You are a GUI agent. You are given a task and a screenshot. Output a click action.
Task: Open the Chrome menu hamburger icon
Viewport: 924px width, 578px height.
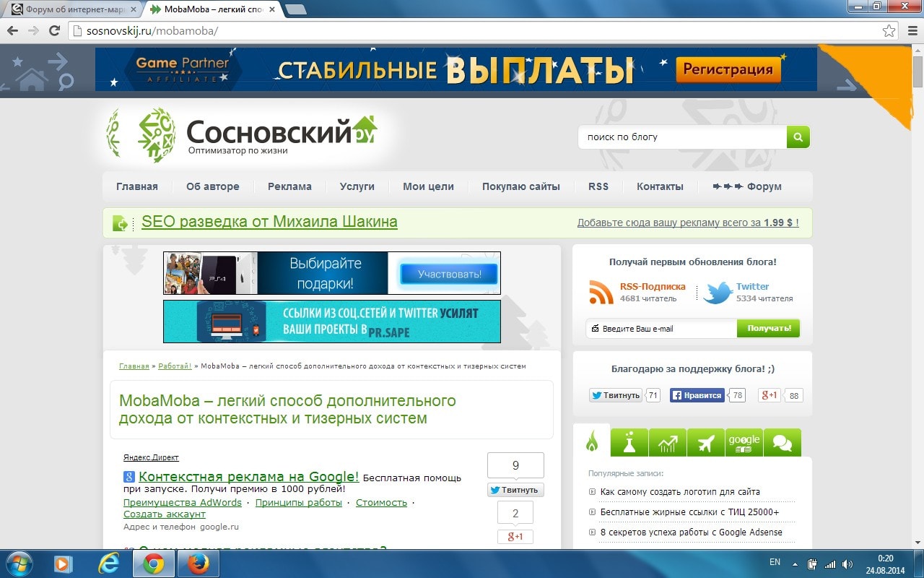coord(910,31)
